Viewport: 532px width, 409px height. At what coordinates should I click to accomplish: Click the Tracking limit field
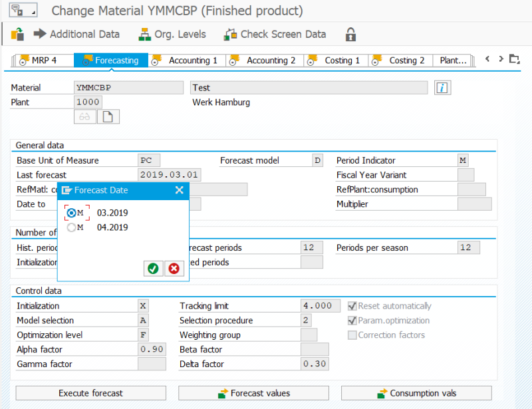point(321,306)
